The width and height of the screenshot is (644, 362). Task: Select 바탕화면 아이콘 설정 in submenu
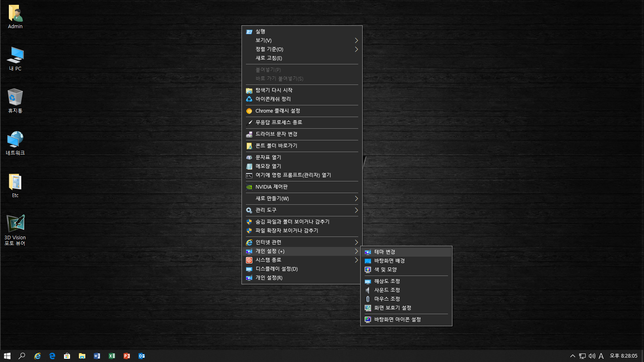(x=406, y=319)
